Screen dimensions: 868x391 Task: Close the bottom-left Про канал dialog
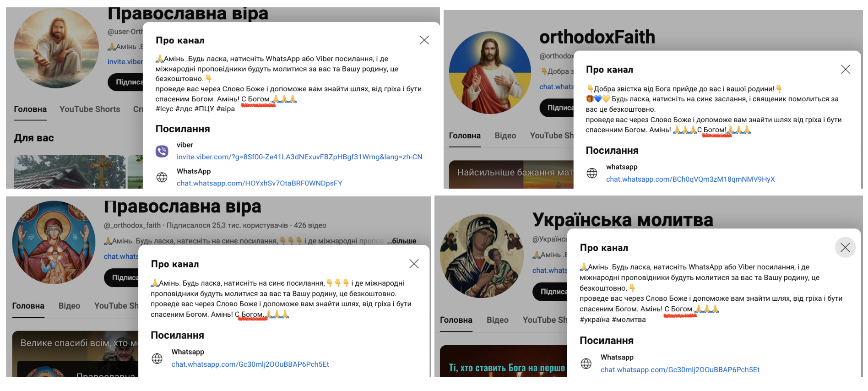(414, 264)
